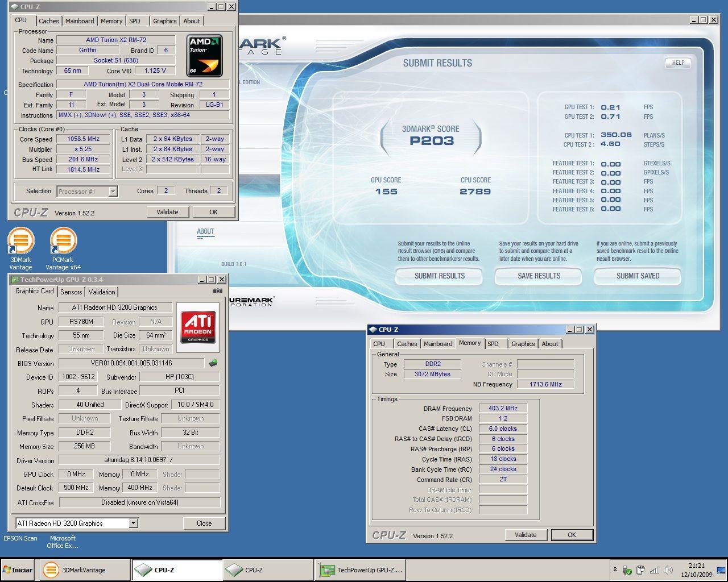Open the Caches tab in top CPU-Z window
This screenshot has height=582, width=728.
(x=49, y=21)
